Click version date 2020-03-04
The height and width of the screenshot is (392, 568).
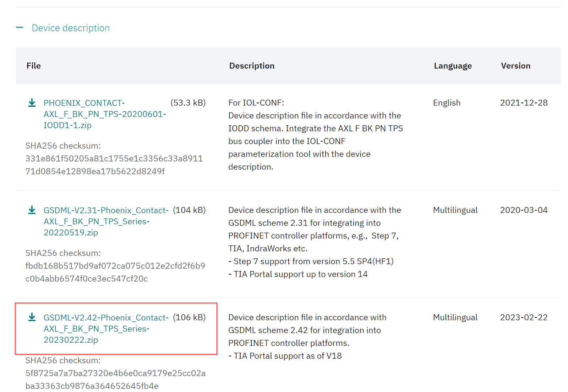tap(524, 210)
